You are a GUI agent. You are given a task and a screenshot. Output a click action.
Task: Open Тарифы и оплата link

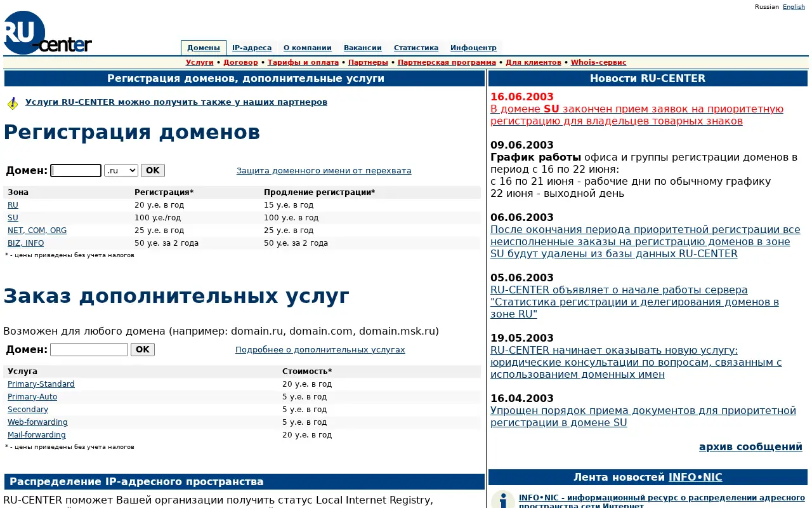(x=303, y=62)
